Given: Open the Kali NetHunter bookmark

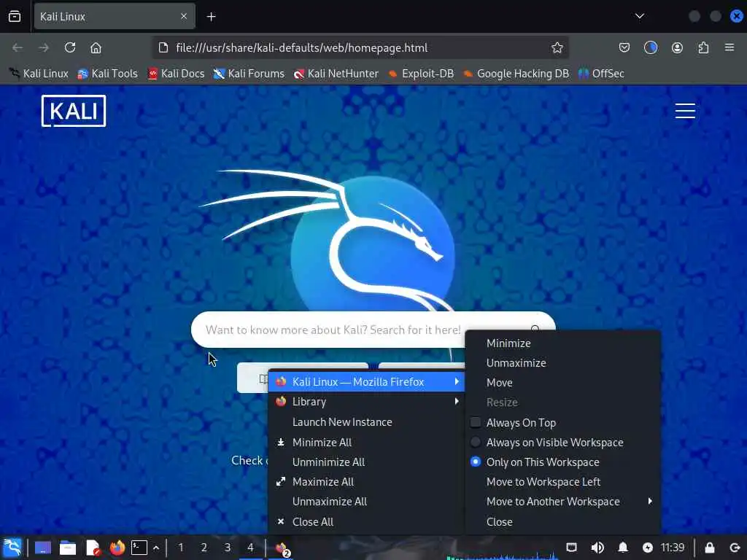Looking at the screenshot, I should [x=336, y=74].
